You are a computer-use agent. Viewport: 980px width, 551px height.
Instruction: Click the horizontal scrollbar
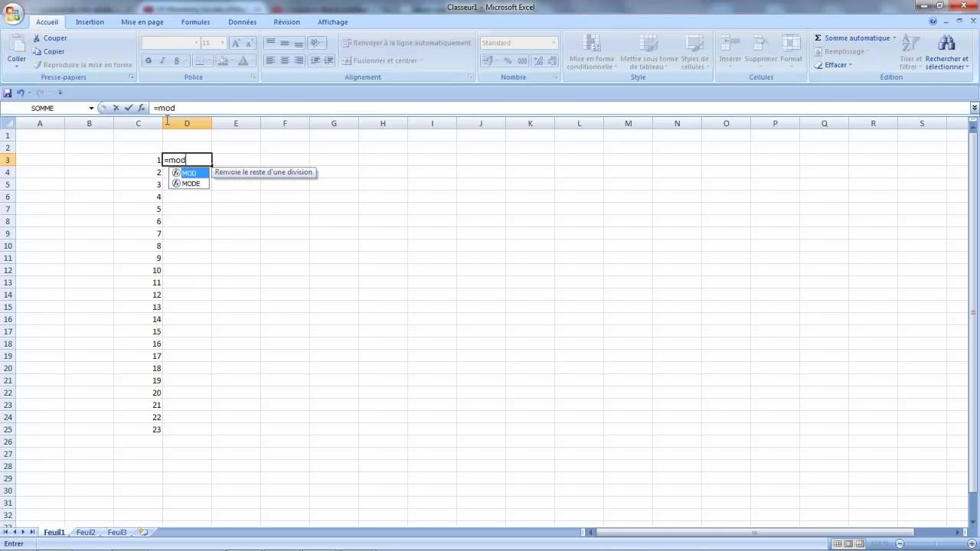point(754,532)
